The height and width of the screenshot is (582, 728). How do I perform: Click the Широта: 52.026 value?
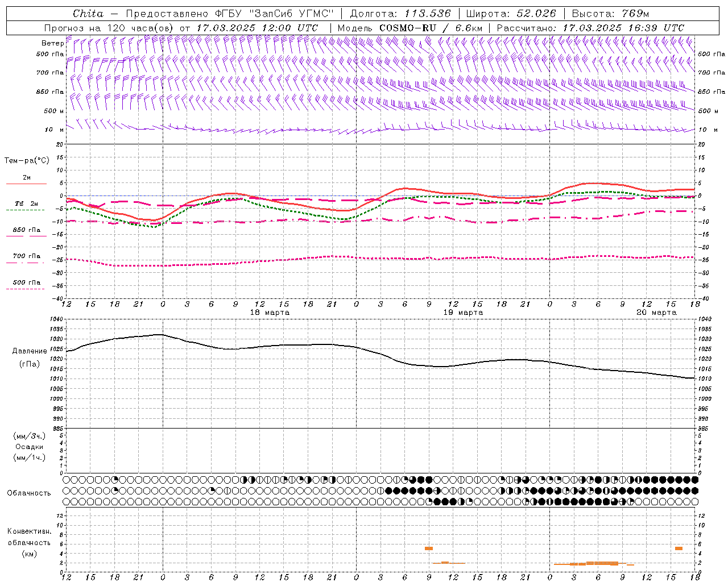[511, 14]
